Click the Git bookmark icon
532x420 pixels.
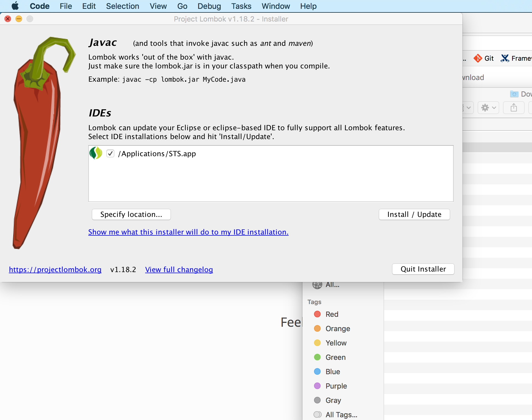coord(478,58)
